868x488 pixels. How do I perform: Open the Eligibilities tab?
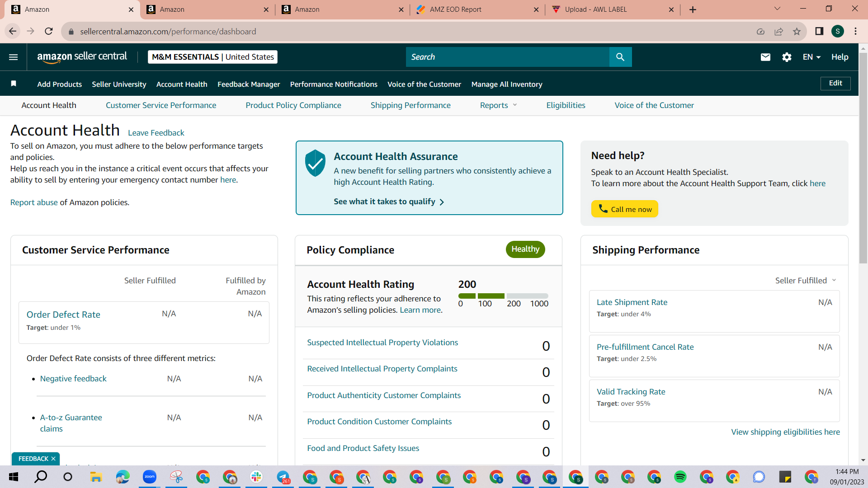tap(566, 105)
